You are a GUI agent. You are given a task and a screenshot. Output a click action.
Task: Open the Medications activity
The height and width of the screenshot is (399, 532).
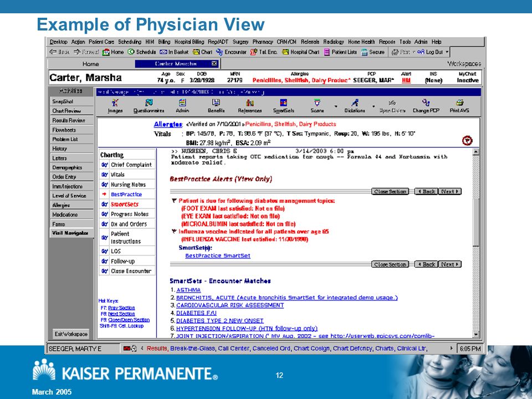[71, 214]
